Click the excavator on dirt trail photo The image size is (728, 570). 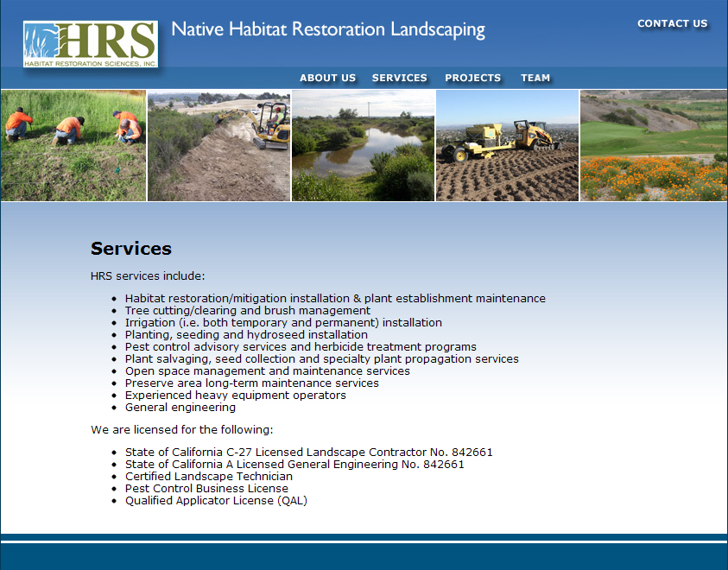tap(218, 145)
